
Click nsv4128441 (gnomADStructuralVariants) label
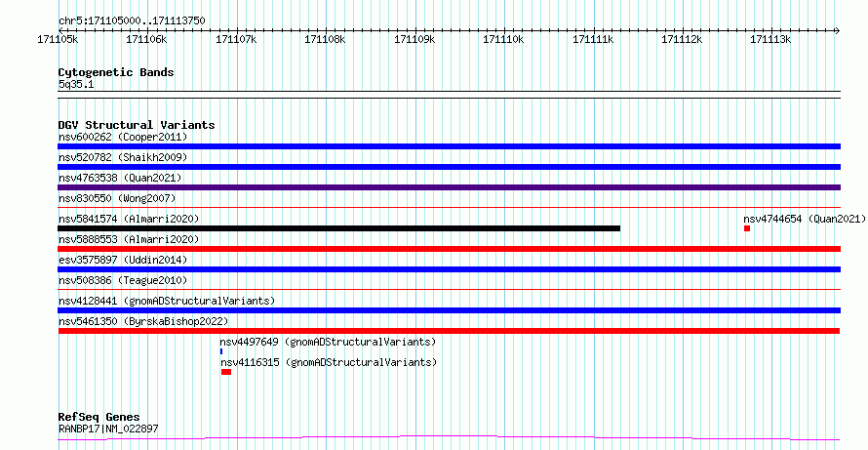[167, 301]
